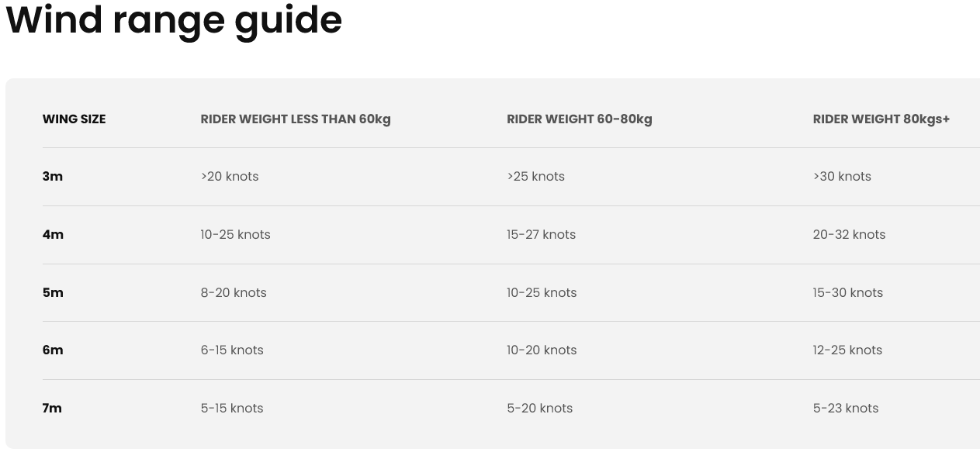Viewport: 980px width, 452px height.
Task: Click the 5-23 knots cell
Action: click(846, 409)
